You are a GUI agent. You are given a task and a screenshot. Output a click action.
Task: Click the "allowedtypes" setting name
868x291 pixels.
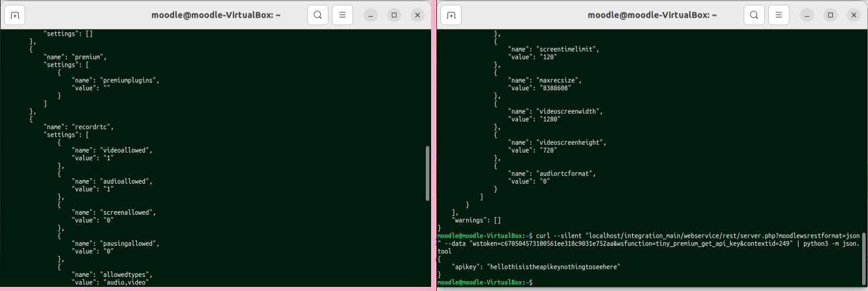point(126,275)
